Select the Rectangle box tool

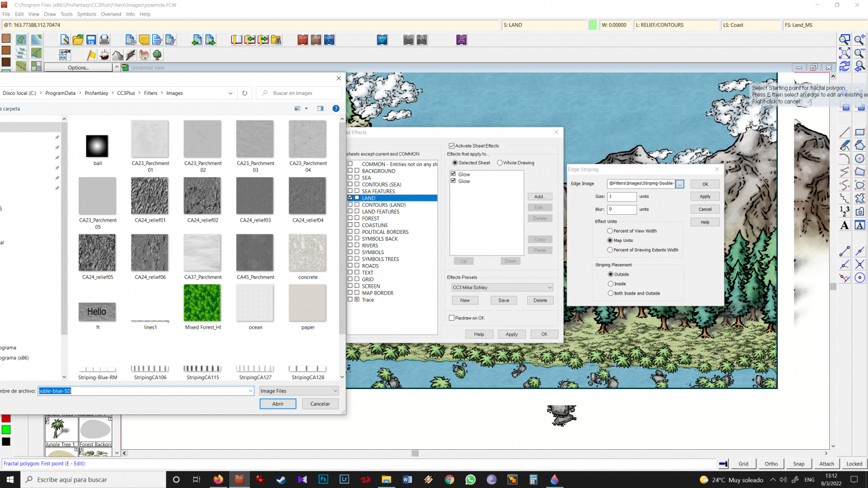click(x=860, y=133)
